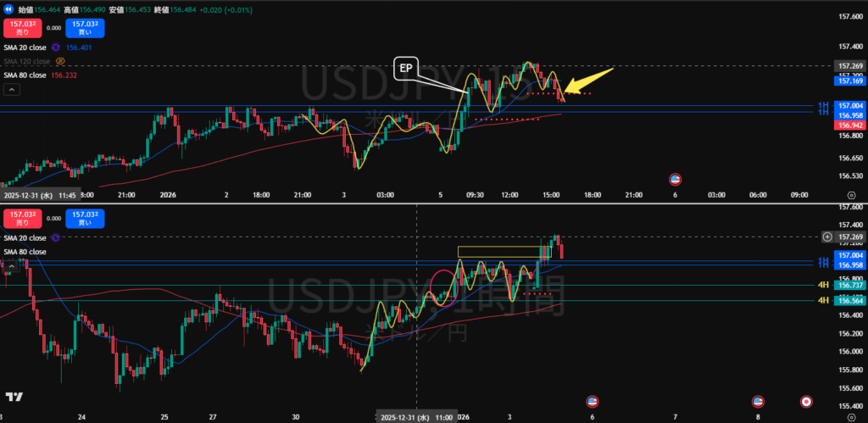This screenshot has width=868, height=423.
Task: Click the yellow rectangle drawing on lower chart
Action: (x=498, y=251)
